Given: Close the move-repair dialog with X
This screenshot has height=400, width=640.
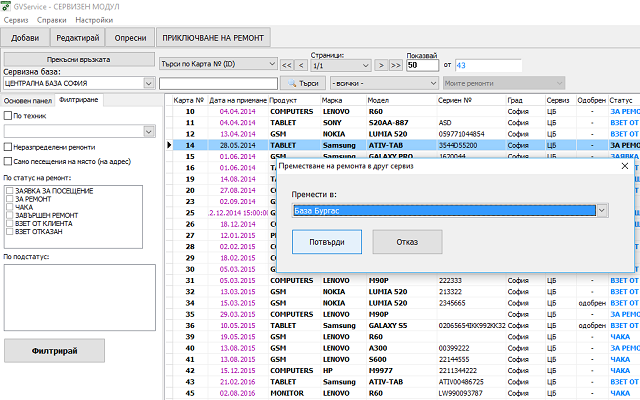Looking at the screenshot, I should 624,166.
